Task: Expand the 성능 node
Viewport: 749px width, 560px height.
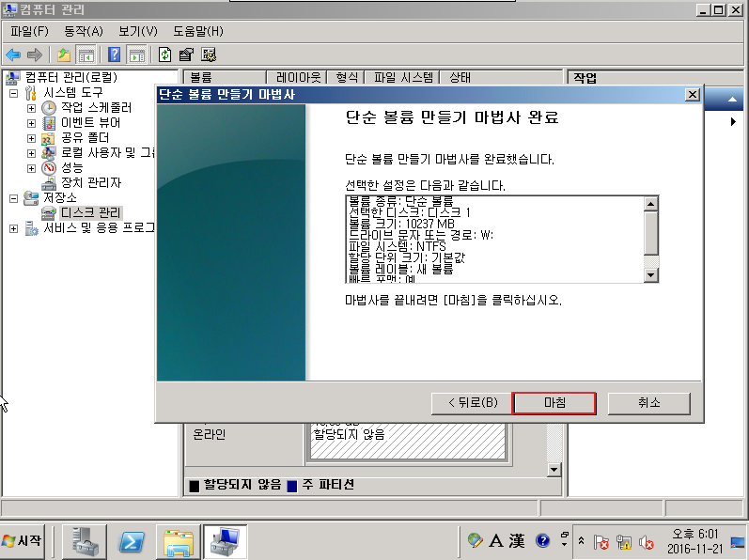Action: pyautogui.click(x=31, y=168)
